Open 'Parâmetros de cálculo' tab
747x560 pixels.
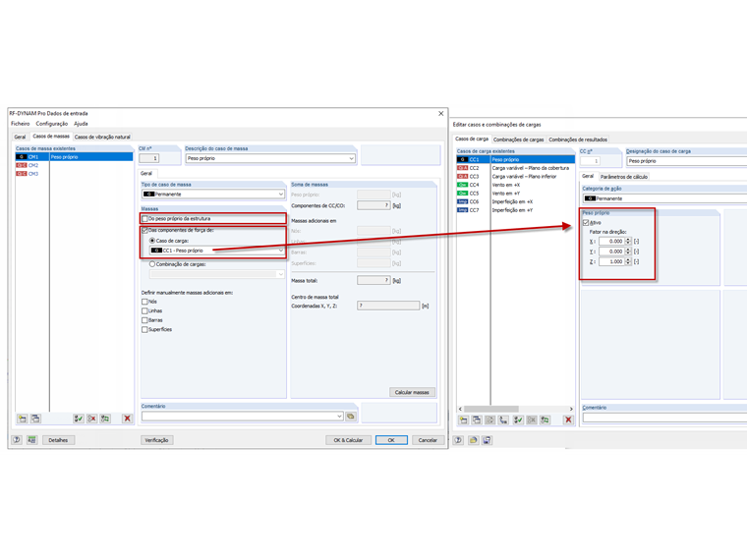coord(623,177)
